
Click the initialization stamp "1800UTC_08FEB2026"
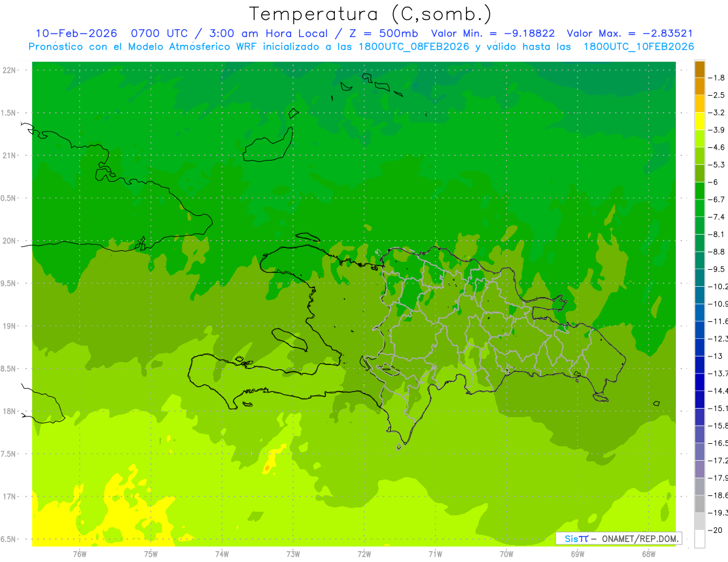click(413, 47)
